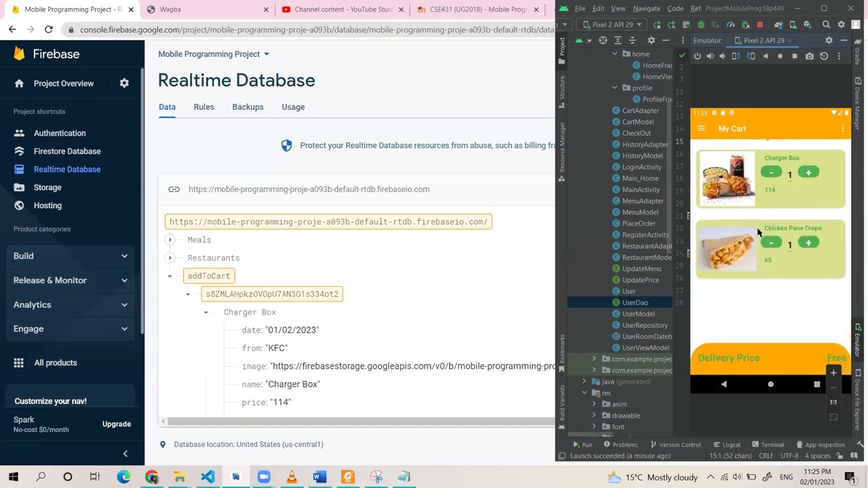Open Windows Start menu
Screen dimensions: 868x488
coord(13,477)
